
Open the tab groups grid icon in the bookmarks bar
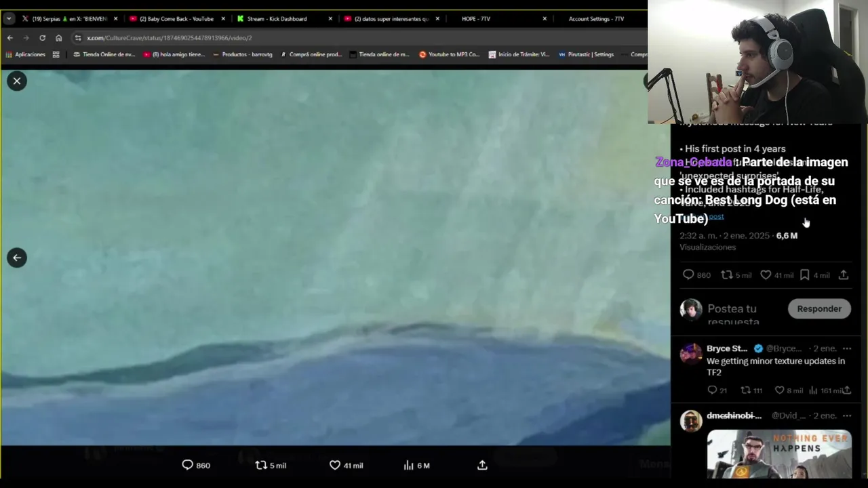tap(56, 55)
